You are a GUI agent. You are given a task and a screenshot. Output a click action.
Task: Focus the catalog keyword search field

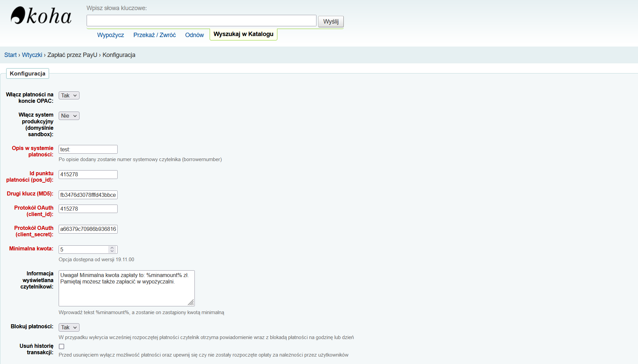(x=201, y=21)
